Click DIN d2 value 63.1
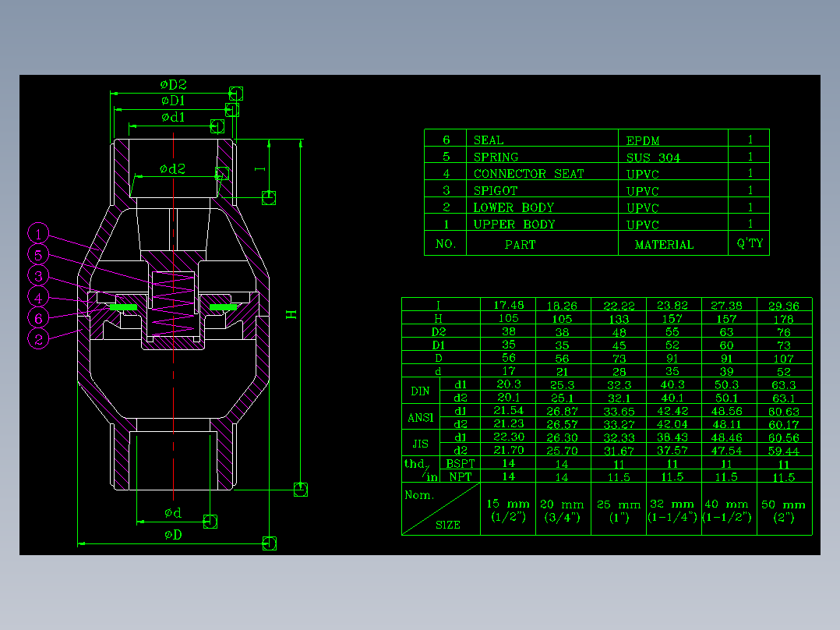This screenshot has height=630, width=840. pos(784,398)
